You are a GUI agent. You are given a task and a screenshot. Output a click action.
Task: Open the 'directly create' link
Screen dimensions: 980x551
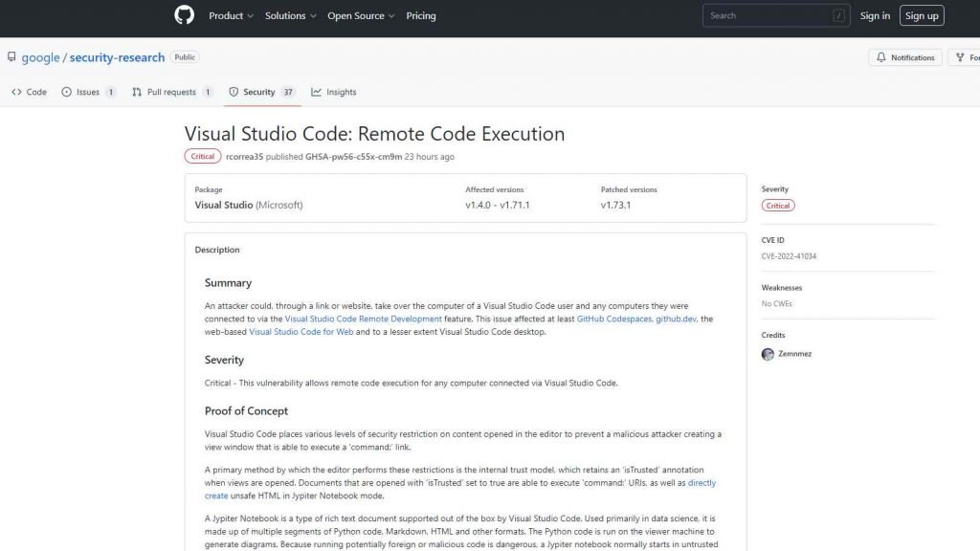coord(702,483)
